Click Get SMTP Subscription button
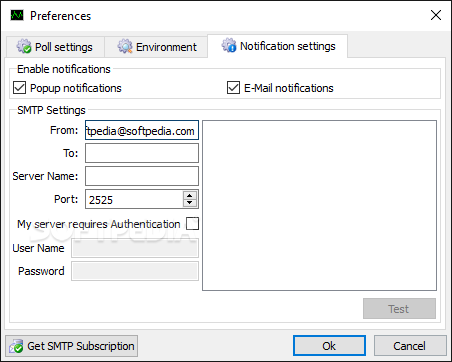452x362 pixels. (72, 346)
